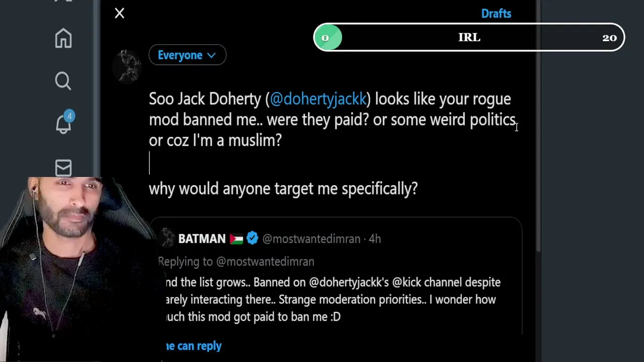Click the composer profile avatar
Image resolution: width=644 pixels, height=362 pixels.
pyautogui.click(x=129, y=65)
